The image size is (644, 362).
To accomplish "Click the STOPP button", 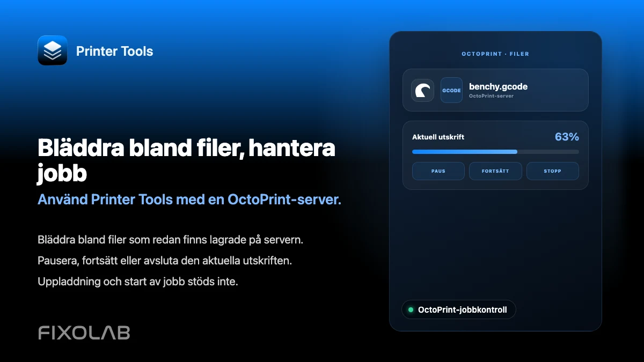I will click(x=552, y=171).
